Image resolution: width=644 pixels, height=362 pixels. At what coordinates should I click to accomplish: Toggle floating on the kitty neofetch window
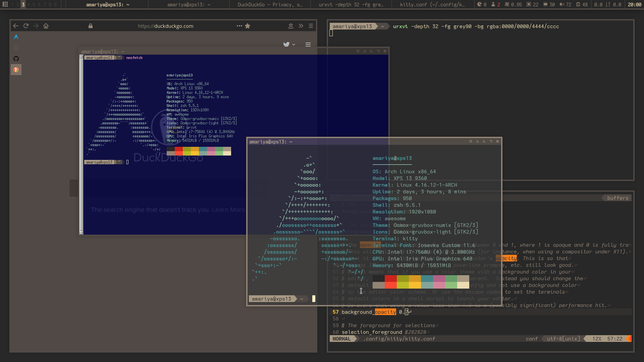[471, 141]
